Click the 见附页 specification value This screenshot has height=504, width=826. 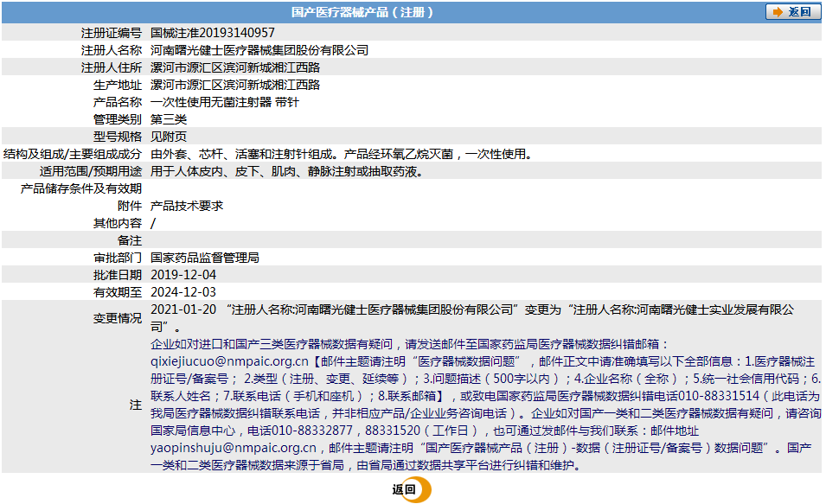click(169, 137)
